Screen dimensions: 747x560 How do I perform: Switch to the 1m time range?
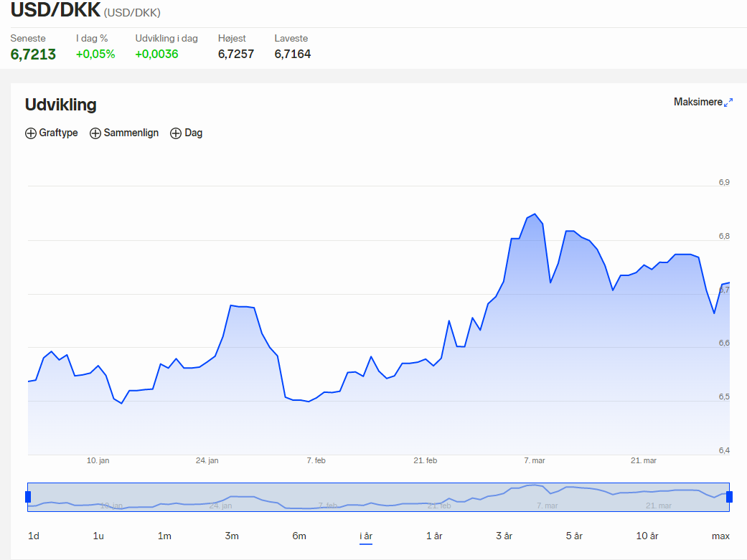[x=164, y=536]
